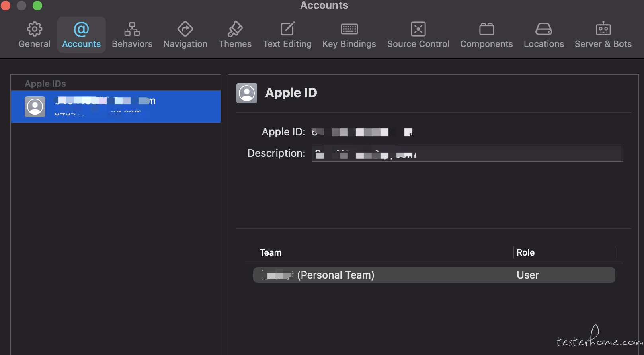Click the Role column header
This screenshot has width=644, height=355.
[525, 252]
